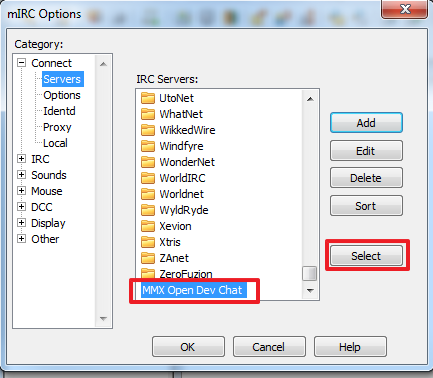Expand the Other category
Viewport: 433px width, 378px height.
22,239
